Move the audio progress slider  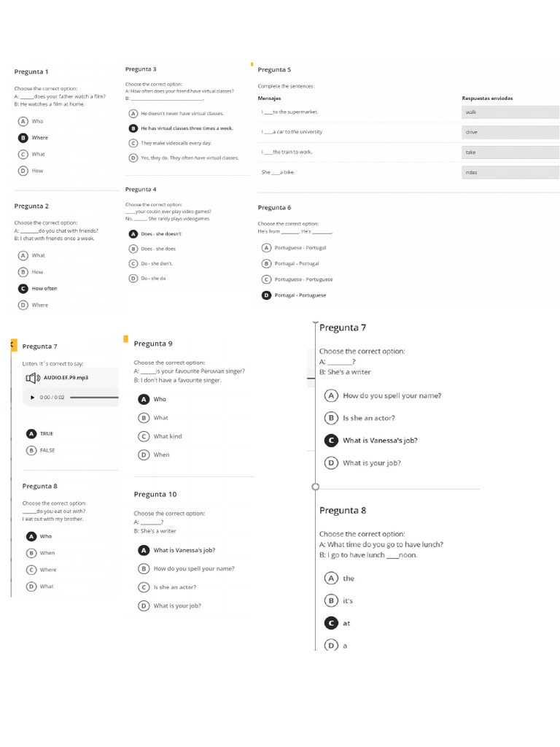[94, 398]
